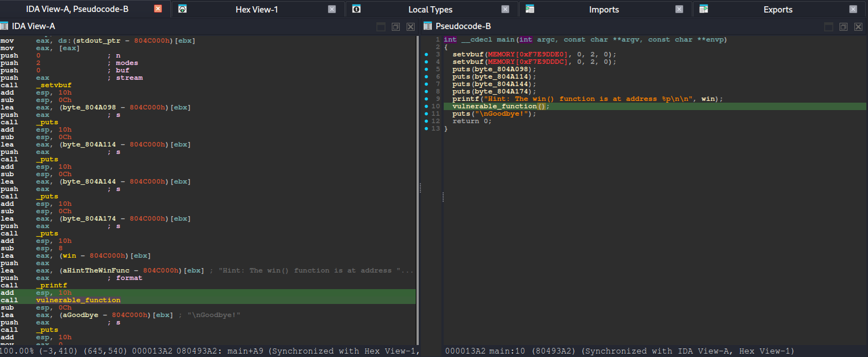Select the IDA View-A, Pseudocode-B tab
This screenshot has height=357, width=868.
click(x=77, y=9)
